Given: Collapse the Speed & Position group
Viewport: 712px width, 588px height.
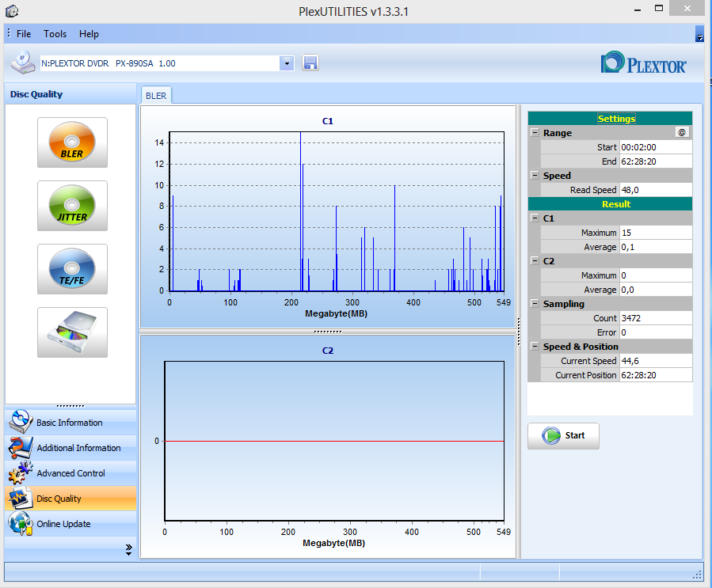Looking at the screenshot, I should [535, 346].
